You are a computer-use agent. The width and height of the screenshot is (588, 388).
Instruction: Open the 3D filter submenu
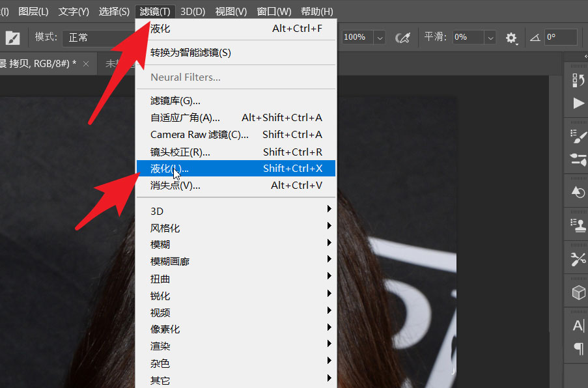pyautogui.click(x=236, y=211)
